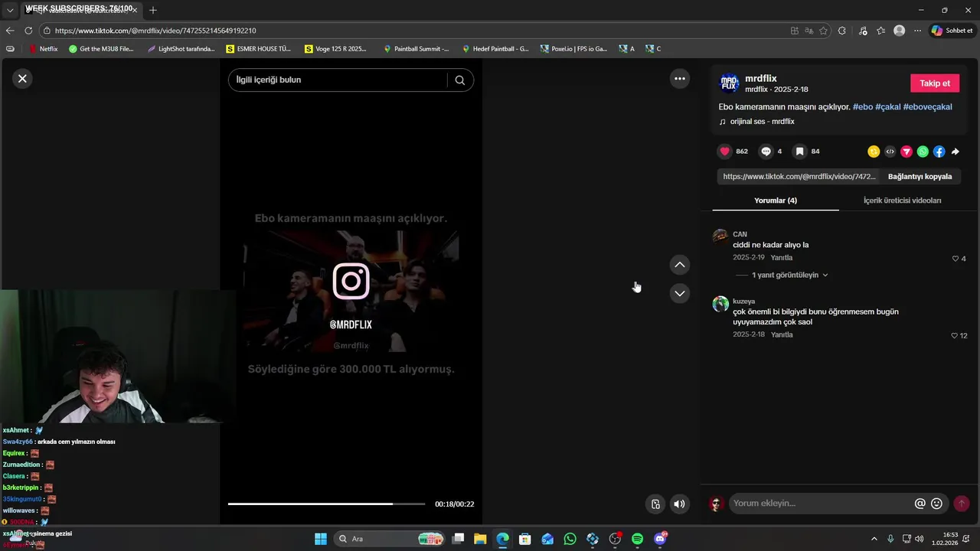Image resolution: width=980 pixels, height=551 pixels.
Task: Repost the video with yellow repost icon
Action: click(x=874, y=152)
